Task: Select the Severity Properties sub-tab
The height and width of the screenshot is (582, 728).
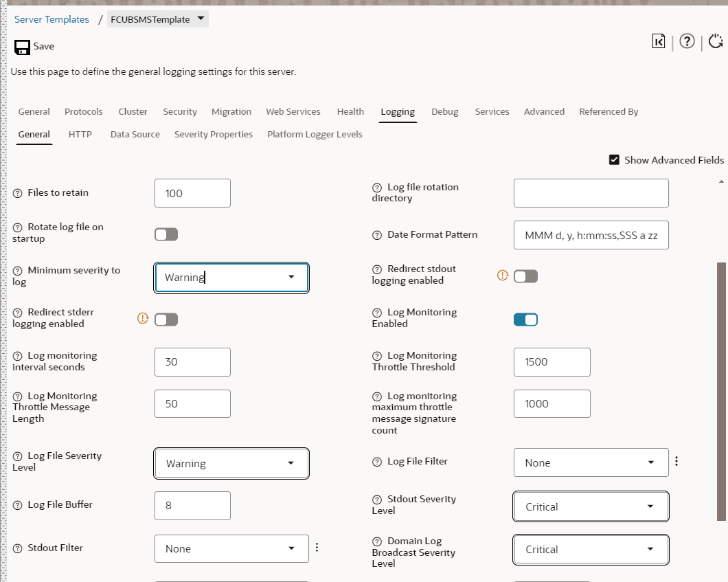Action: coord(214,135)
